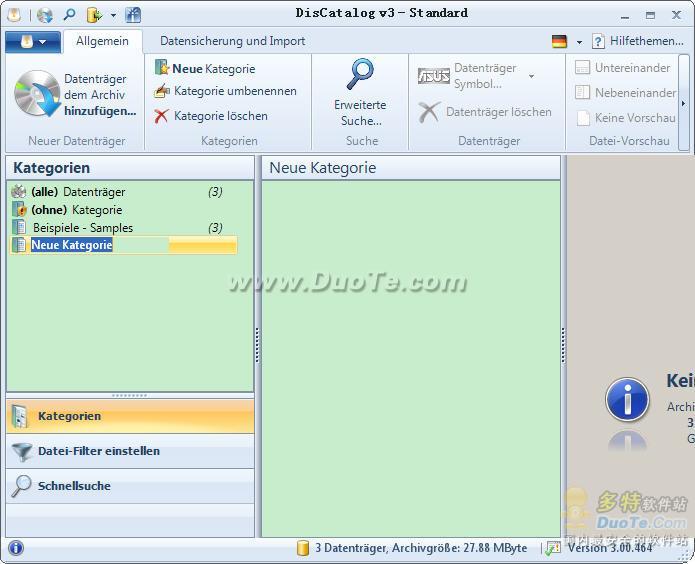Select (ohne) Kategorie tree row

123,210
